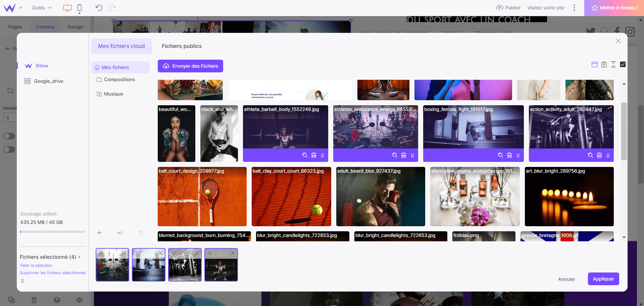644x306 pixels.
Task: Delete boxing_female_fight image using its trash icon
Action: 509,155
